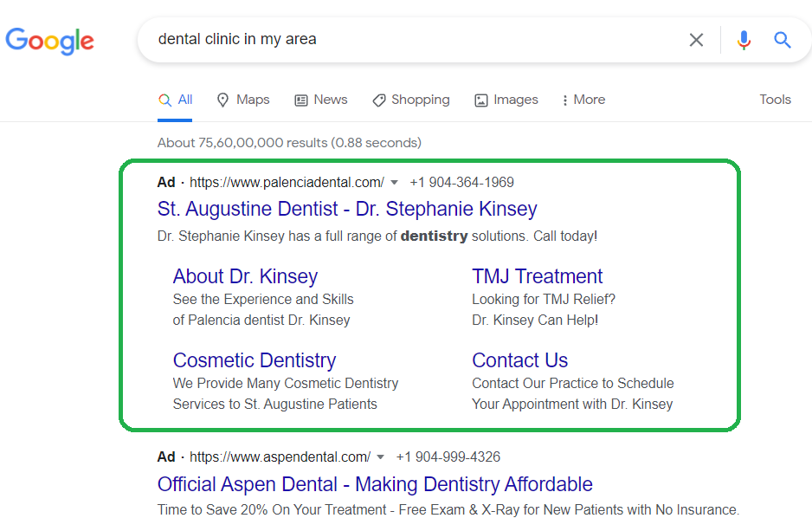Open the More menu
The height and width of the screenshot is (531, 812).
point(583,100)
